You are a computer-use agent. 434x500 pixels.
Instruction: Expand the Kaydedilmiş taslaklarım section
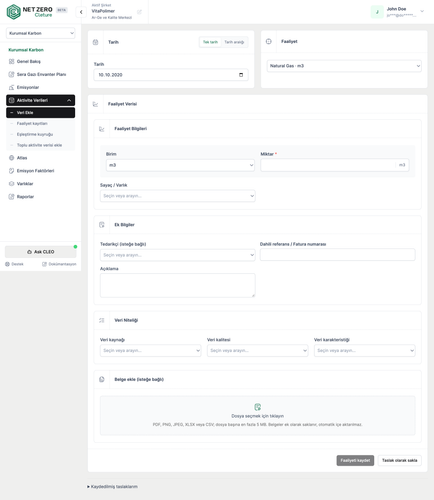click(x=112, y=487)
